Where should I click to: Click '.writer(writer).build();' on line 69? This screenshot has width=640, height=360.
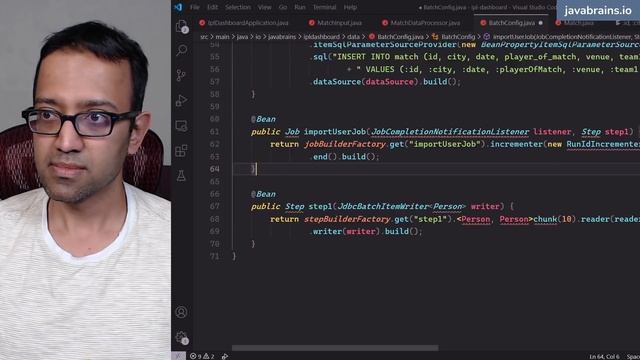(366, 231)
